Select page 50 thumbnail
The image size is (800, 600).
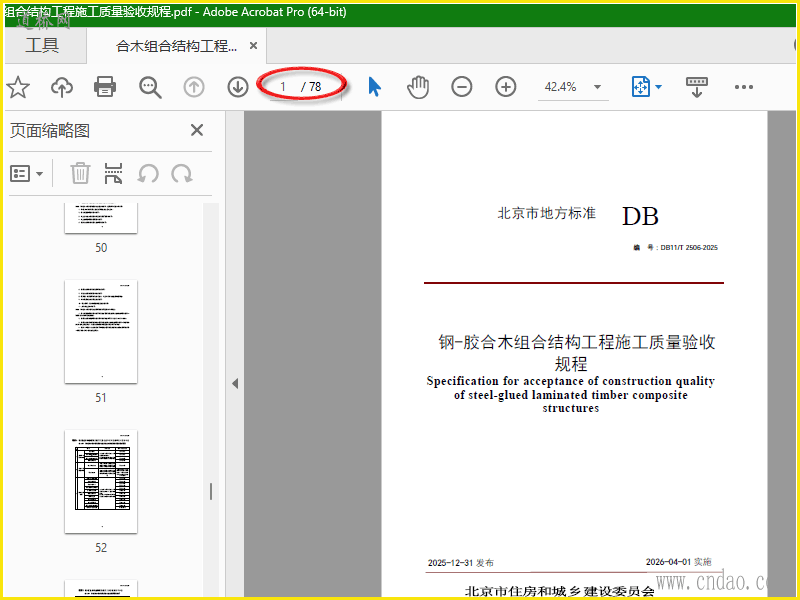click(x=101, y=218)
